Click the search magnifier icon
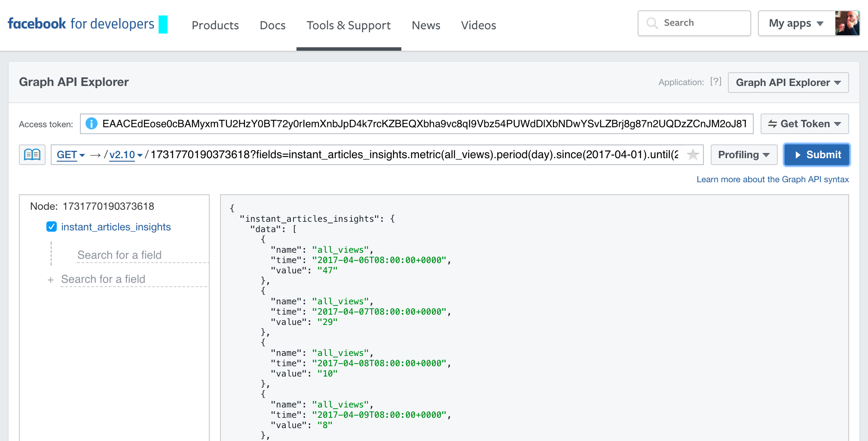This screenshot has height=441, width=868. point(652,23)
